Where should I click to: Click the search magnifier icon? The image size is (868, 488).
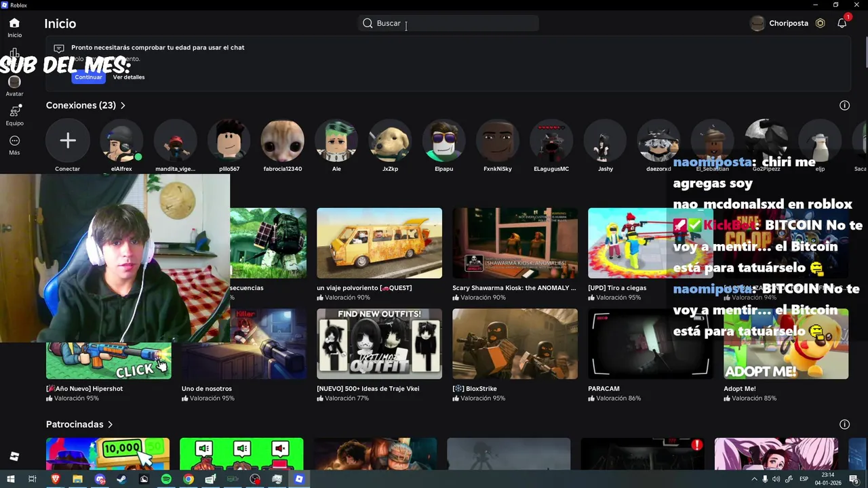(368, 23)
